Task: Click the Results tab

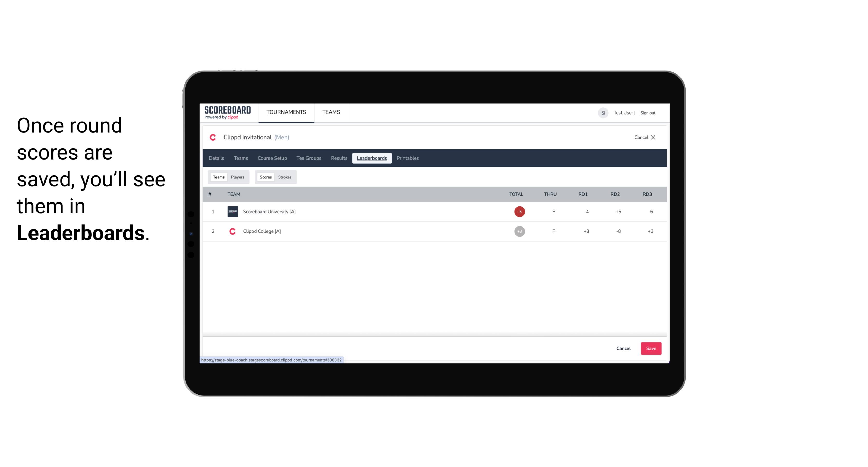Action: click(x=339, y=158)
